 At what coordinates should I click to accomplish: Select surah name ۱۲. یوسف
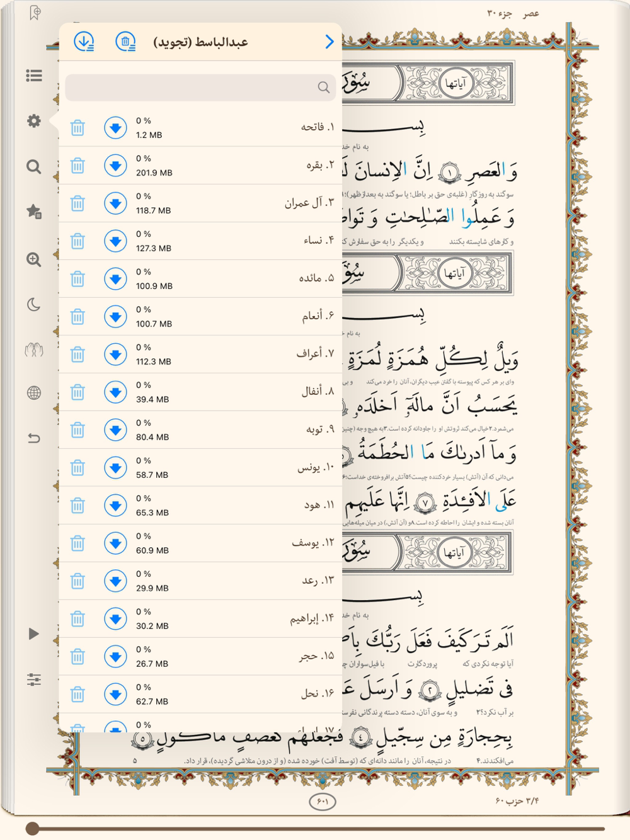pos(313,543)
